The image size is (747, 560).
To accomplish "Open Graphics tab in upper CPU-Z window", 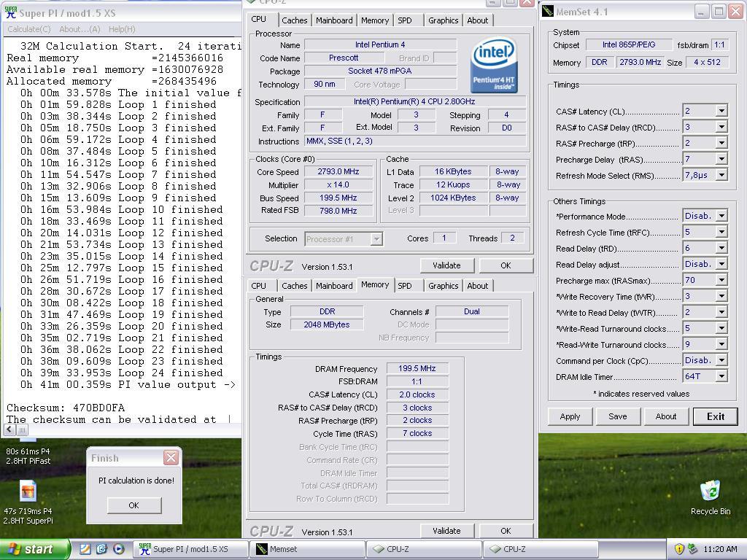I will pyautogui.click(x=443, y=20).
